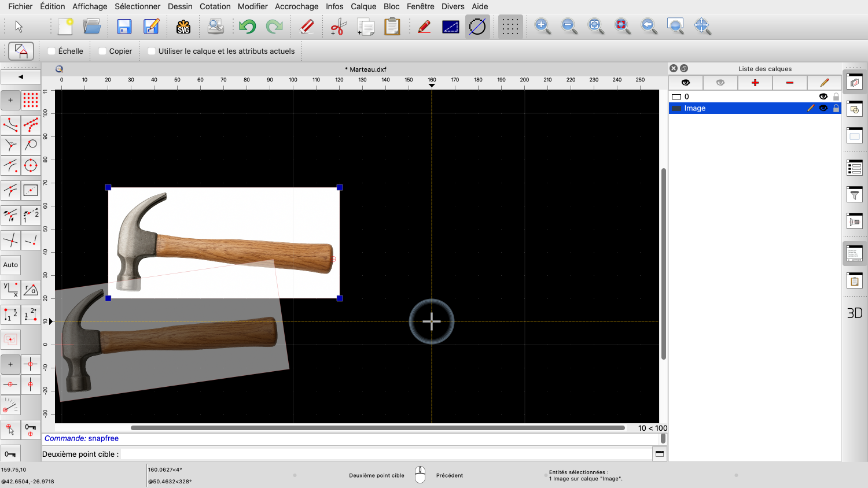Viewport: 868px width, 488px height.
Task: Click the Auto snap button
Action: click(x=10, y=265)
